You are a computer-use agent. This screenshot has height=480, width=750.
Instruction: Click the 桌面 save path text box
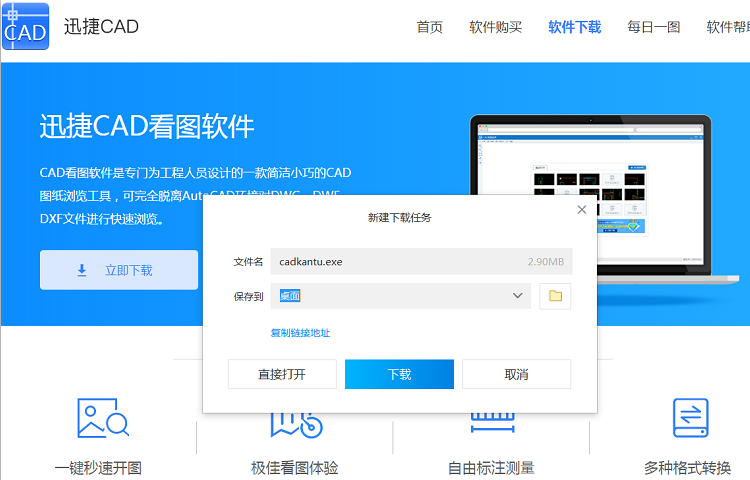(400, 295)
